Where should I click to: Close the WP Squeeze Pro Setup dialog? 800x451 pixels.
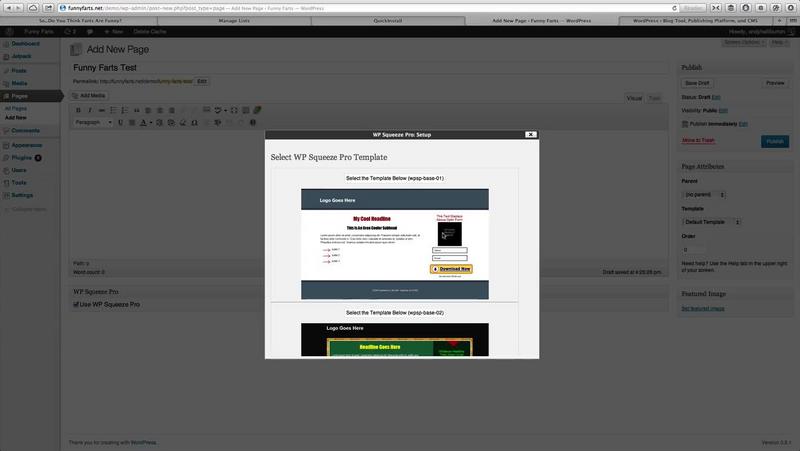(531, 135)
